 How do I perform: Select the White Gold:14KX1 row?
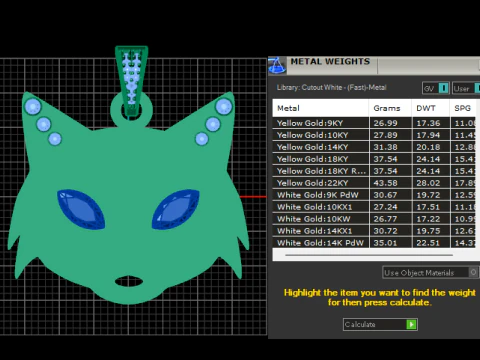374,231
